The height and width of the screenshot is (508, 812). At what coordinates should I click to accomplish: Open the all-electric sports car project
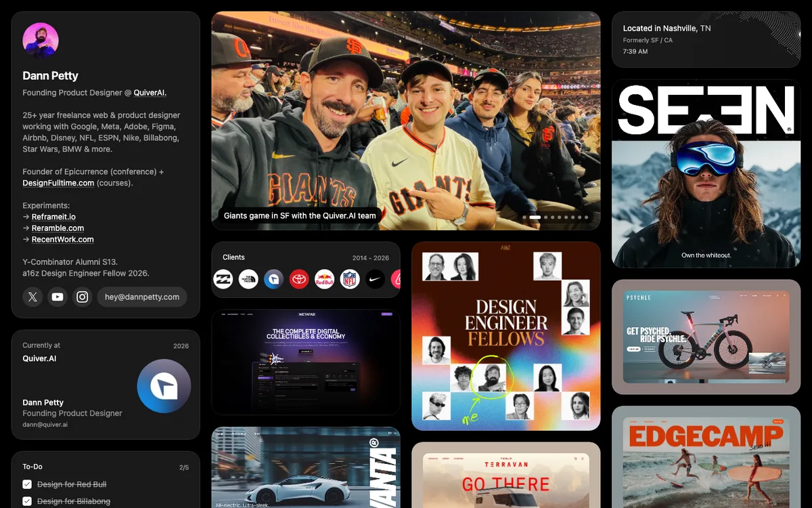306,467
